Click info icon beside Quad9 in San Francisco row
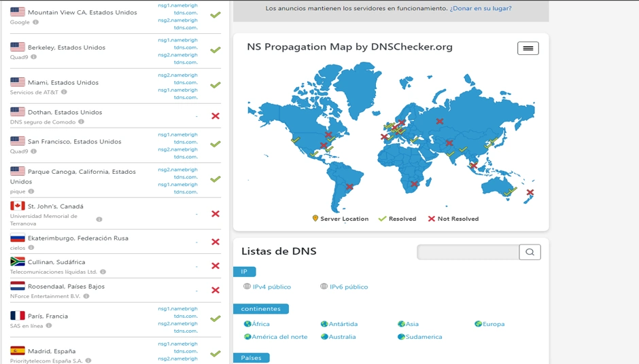The height and width of the screenshot is (364, 639). point(34,151)
